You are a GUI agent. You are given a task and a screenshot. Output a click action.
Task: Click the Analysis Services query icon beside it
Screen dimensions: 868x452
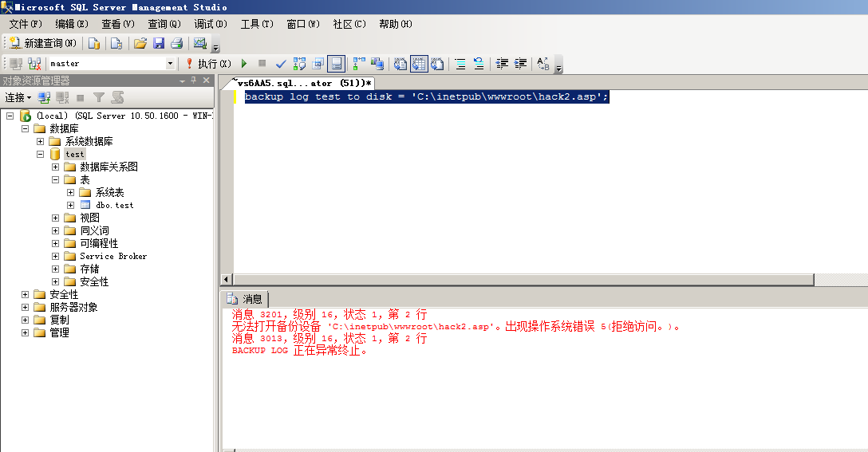[x=116, y=43]
